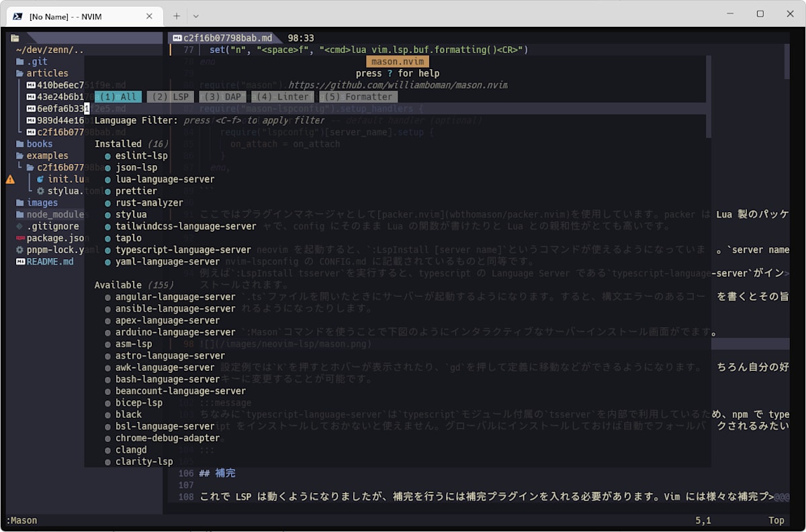
Task: Select bsl-language-server entry
Action: point(165,426)
